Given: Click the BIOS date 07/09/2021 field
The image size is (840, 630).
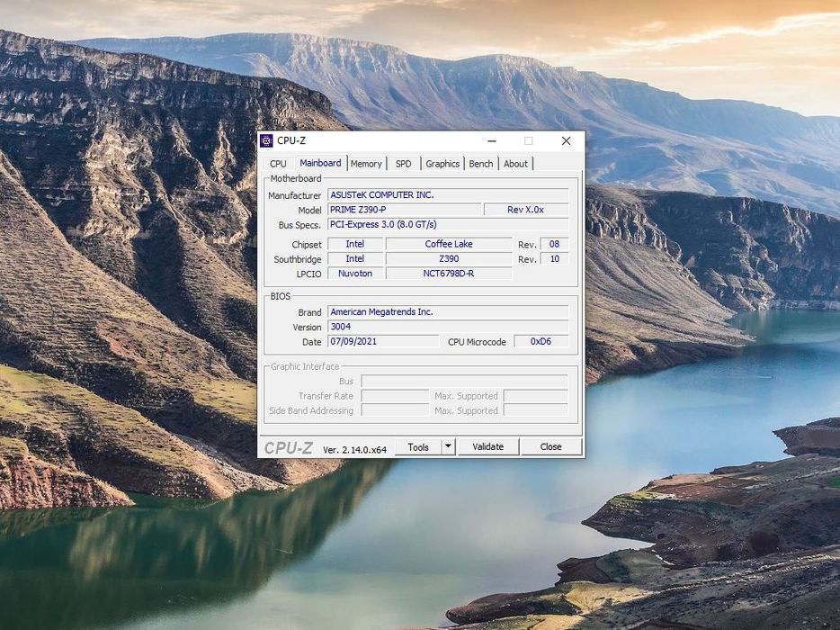Looking at the screenshot, I should tap(383, 341).
